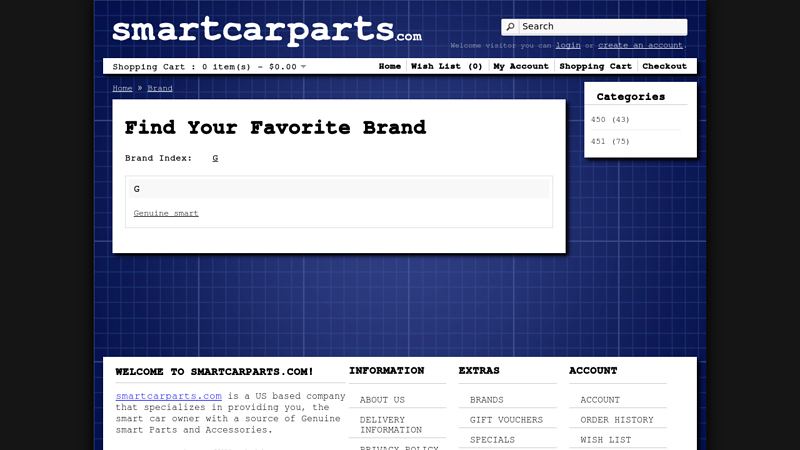Click the Categories panel heading
This screenshot has height=450, width=800.
click(631, 97)
